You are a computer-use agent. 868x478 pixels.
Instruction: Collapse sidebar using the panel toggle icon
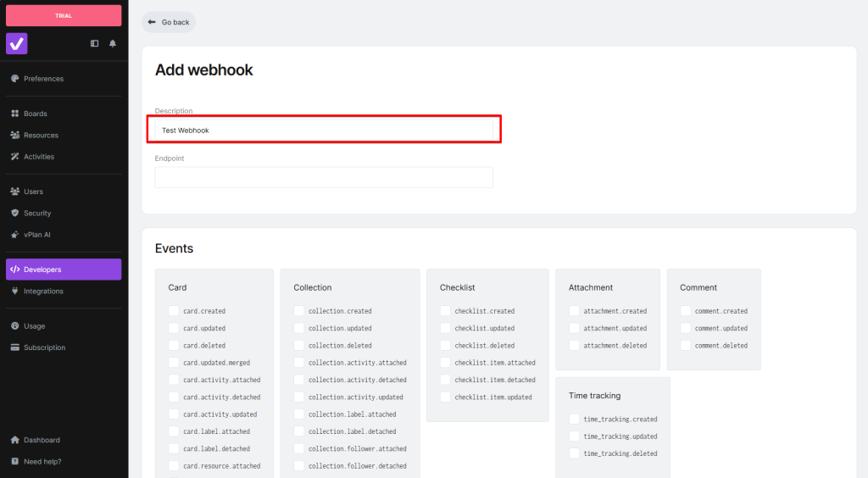point(95,43)
